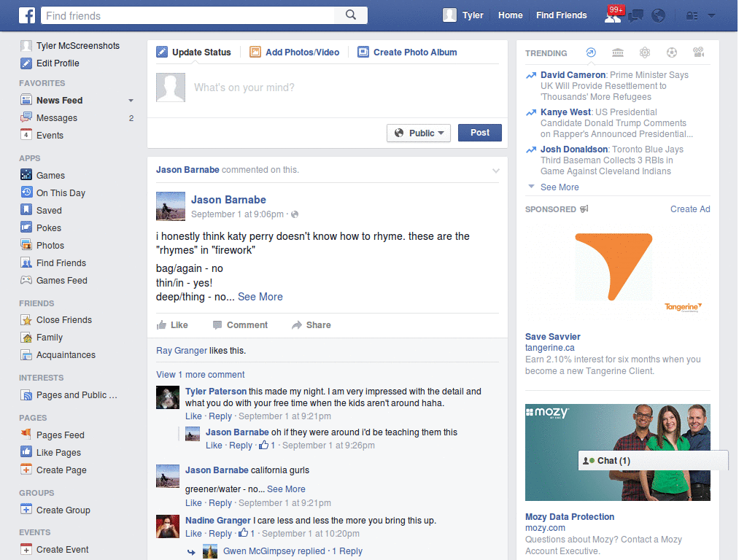Like Nadine Granger's comment
The image size is (747, 560).
193,533
